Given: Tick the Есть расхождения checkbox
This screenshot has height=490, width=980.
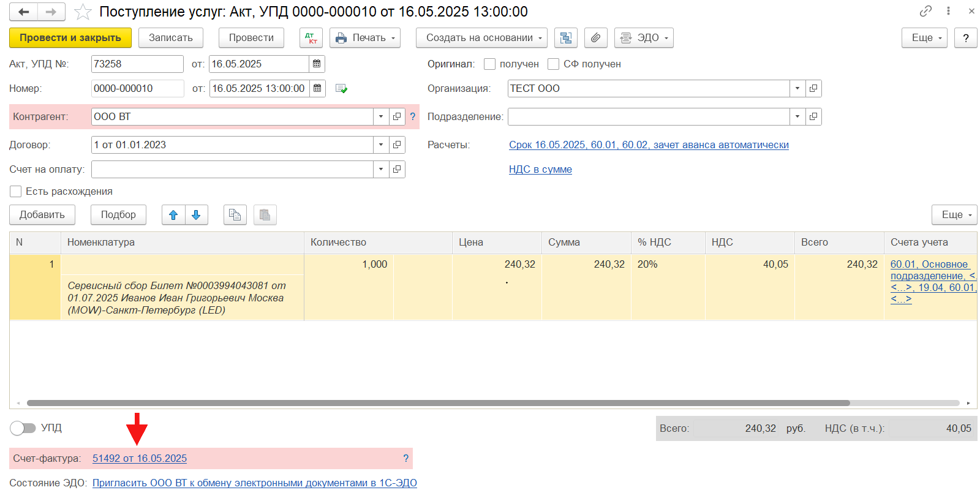Looking at the screenshot, I should click(16, 192).
